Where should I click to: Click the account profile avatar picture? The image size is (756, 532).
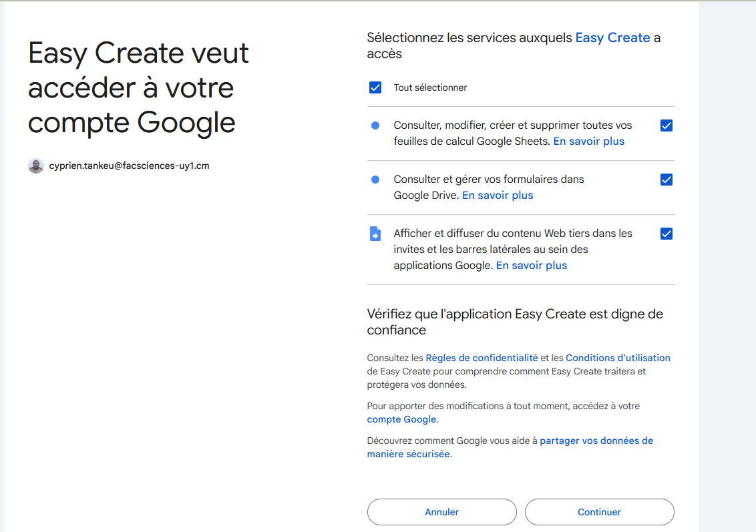coord(36,166)
